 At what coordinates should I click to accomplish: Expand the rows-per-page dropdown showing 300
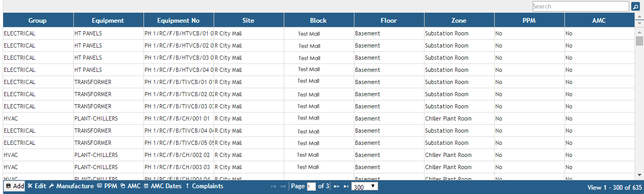click(x=364, y=187)
